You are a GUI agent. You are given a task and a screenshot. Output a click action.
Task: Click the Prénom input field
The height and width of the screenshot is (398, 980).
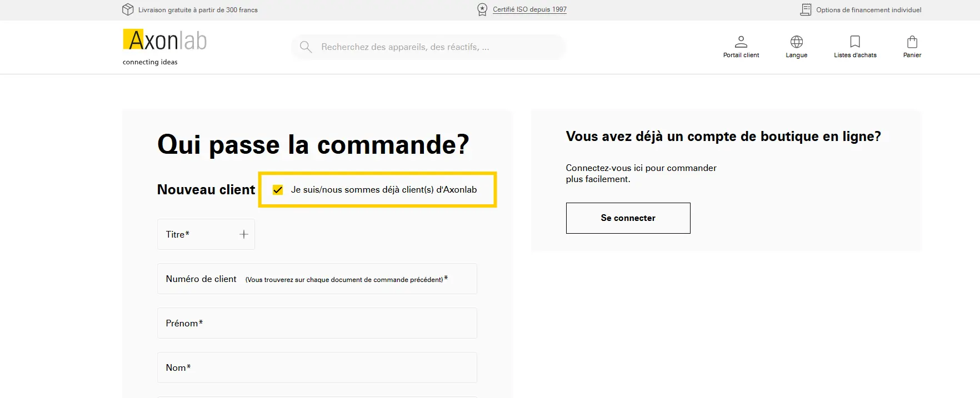tap(317, 323)
